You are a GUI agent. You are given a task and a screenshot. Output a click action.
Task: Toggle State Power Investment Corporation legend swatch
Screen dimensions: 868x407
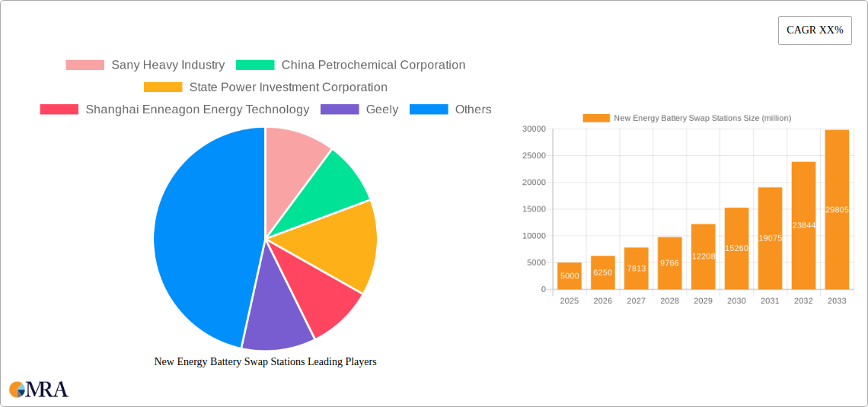tap(163, 87)
